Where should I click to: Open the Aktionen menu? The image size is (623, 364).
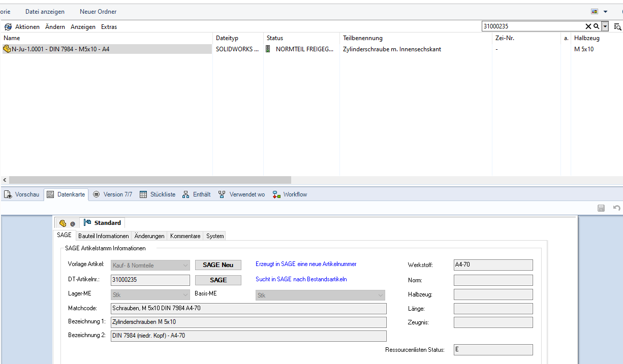click(x=27, y=27)
